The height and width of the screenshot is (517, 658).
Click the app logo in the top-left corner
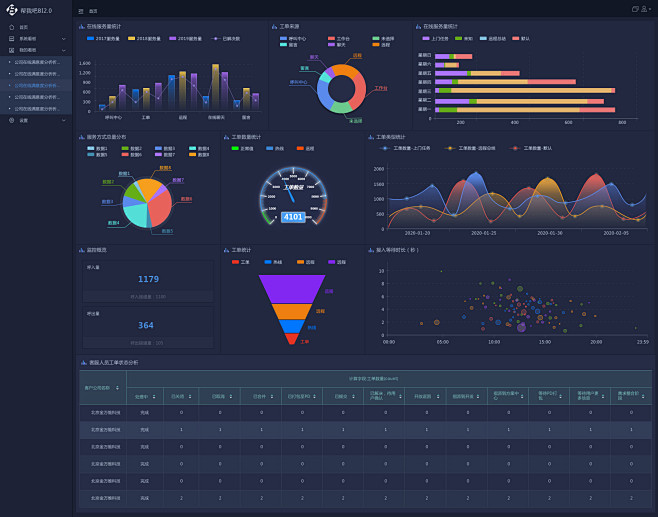[x=11, y=10]
